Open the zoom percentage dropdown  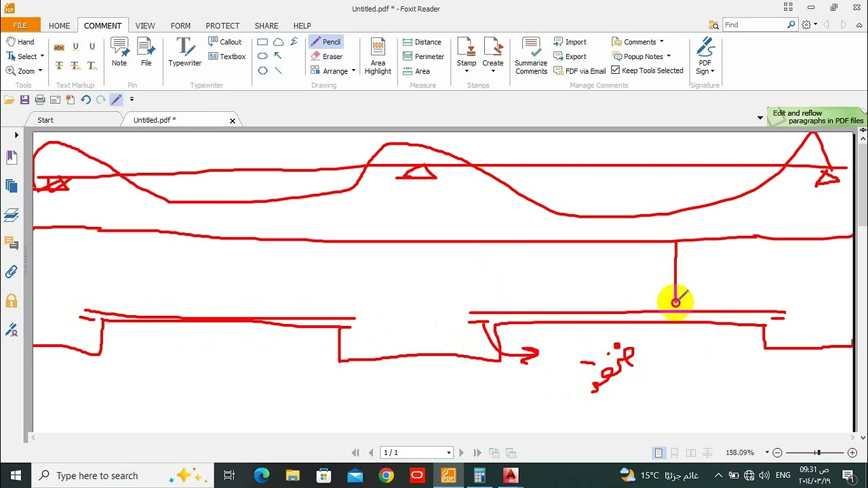coord(767,453)
